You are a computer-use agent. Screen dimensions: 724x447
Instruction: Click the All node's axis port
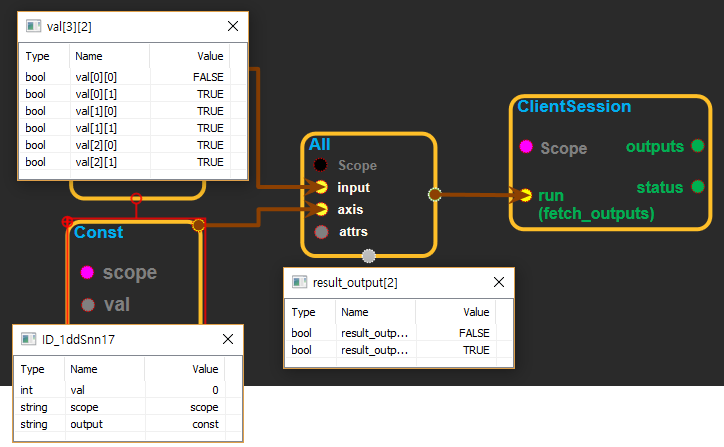click(x=320, y=209)
